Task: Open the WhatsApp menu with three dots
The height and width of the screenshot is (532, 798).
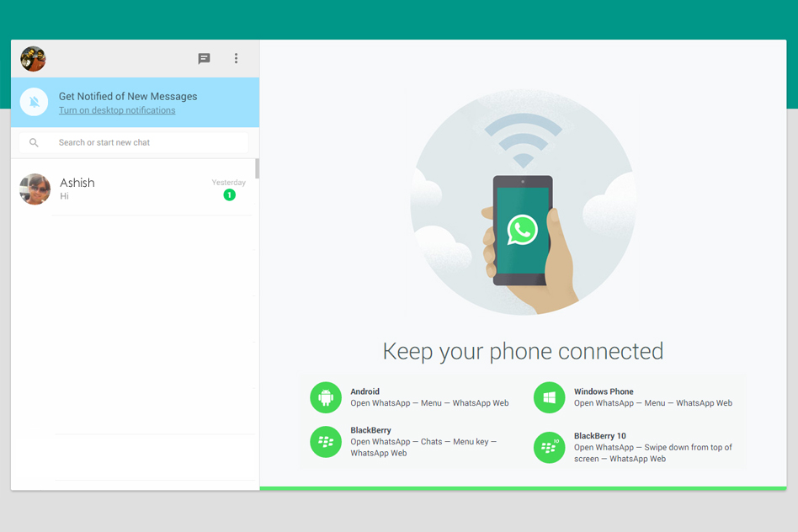Action: [x=237, y=58]
